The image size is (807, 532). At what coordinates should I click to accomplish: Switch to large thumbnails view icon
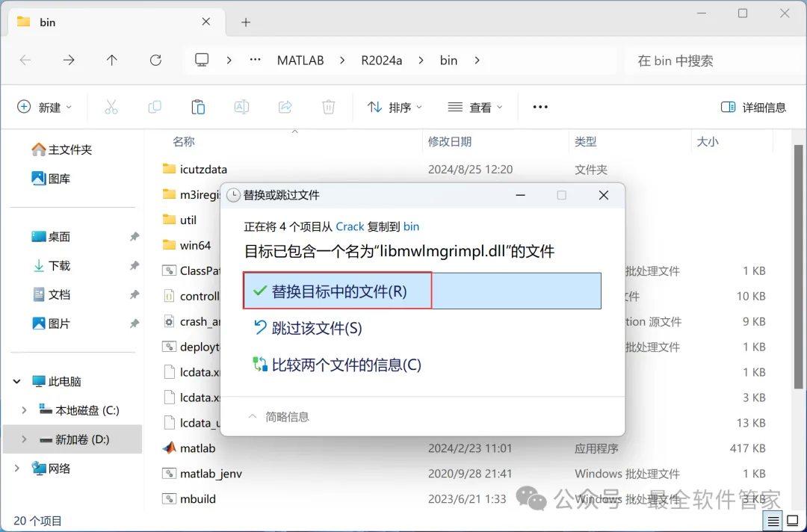coord(793,522)
